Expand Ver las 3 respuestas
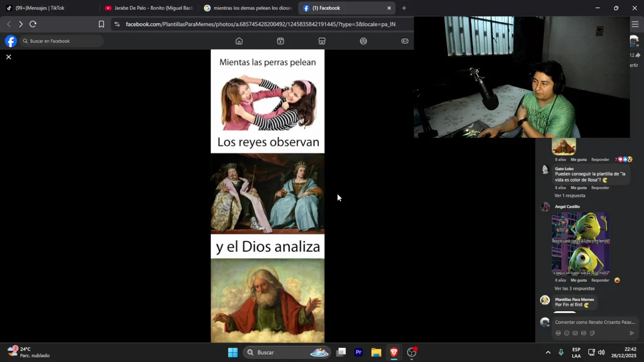The width and height of the screenshot is (644, 362). click(575, 289)
